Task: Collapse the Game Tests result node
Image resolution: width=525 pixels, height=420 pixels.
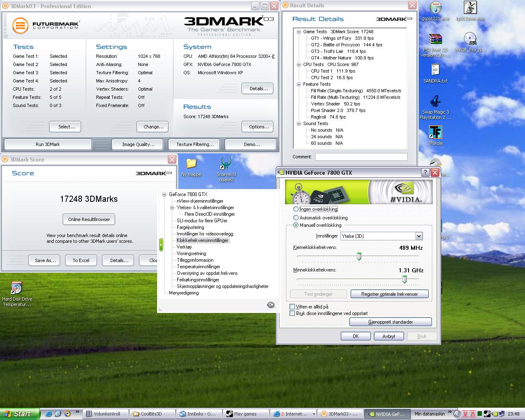Action: 299,32
